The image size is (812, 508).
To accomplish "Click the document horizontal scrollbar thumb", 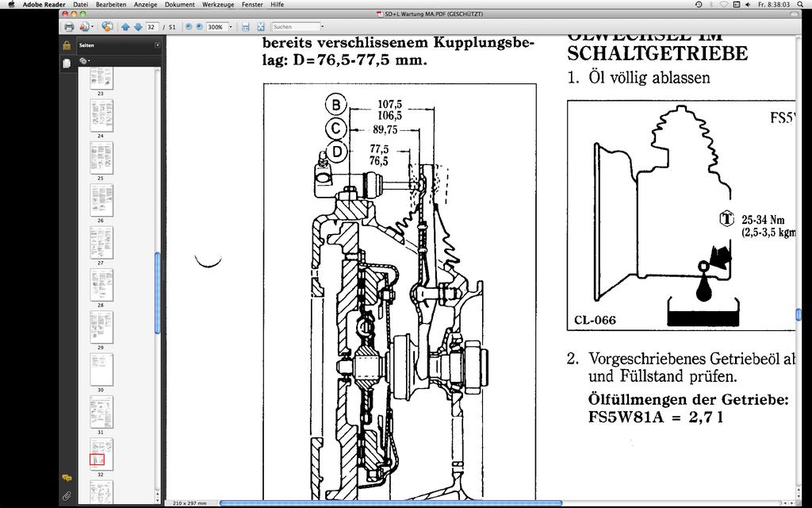I will click(391, 502).
